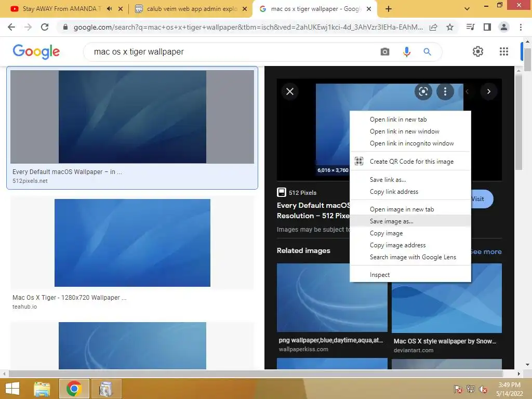Open a new browser tab with plus
The width and height of the screenshot is (532, 399).
(x=389, y=9)
